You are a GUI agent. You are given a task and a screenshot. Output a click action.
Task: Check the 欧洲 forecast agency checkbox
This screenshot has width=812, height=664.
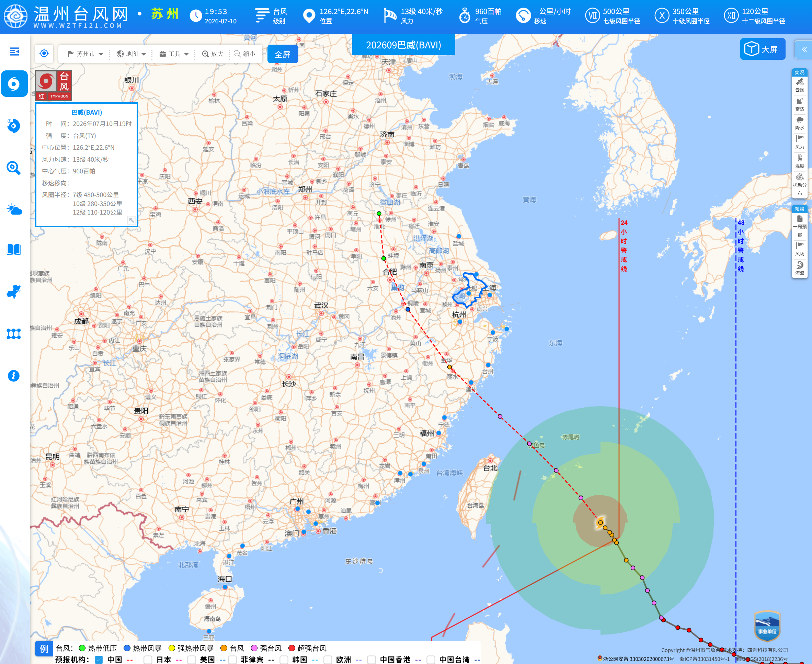pos(328,660)
